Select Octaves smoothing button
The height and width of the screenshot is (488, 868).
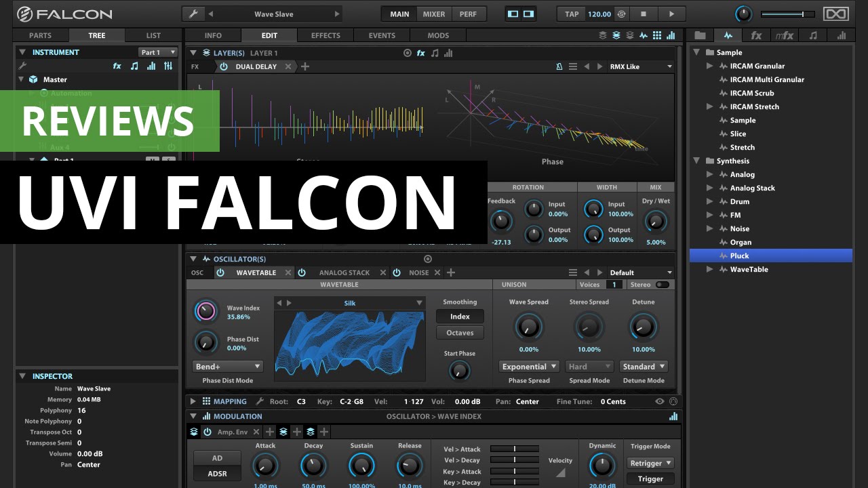point(460,333)
